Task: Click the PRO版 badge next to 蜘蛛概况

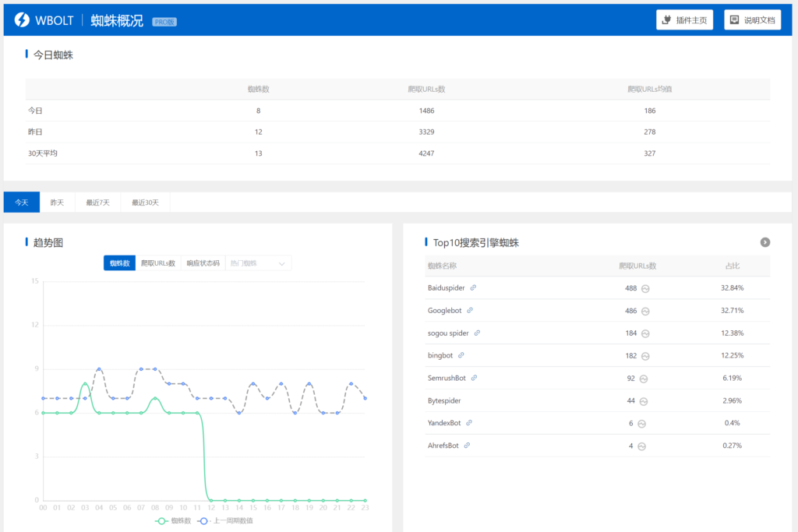Action: tap(164, 21)
